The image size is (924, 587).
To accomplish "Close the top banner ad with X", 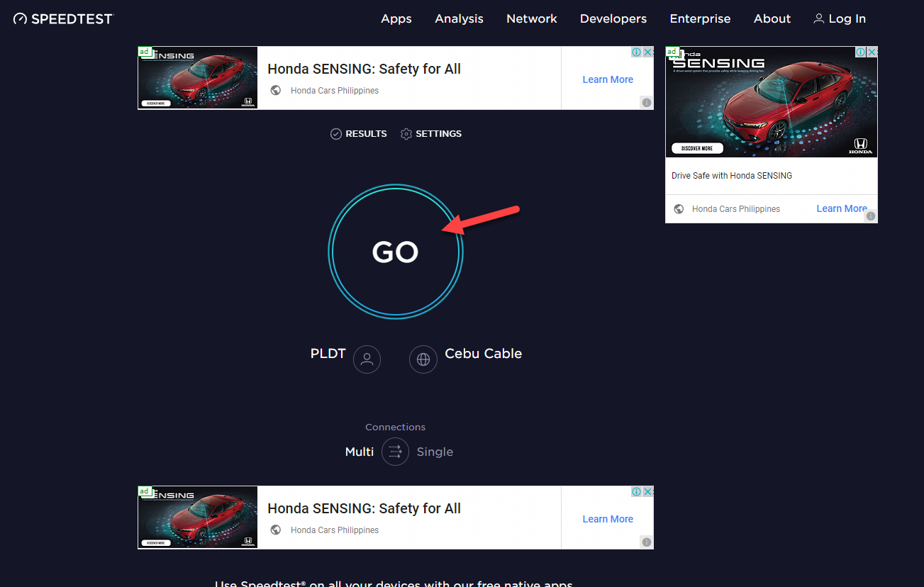I will (648, 52).
